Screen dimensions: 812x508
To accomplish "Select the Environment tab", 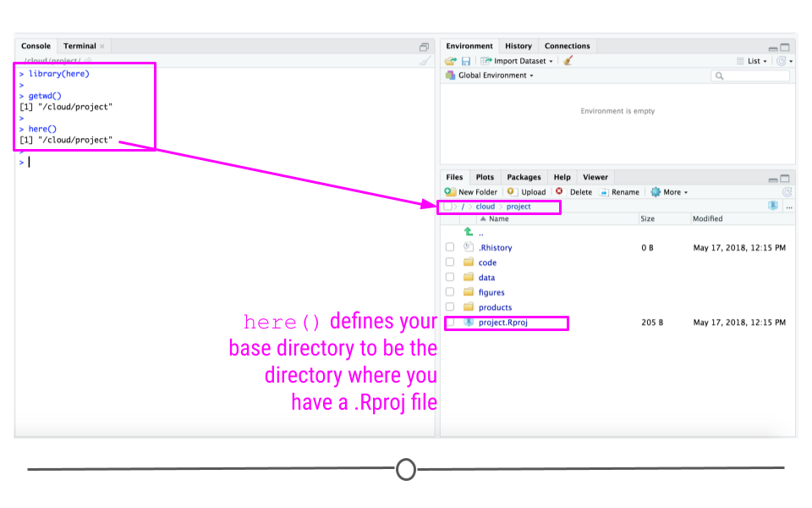I will coord(469,46).
